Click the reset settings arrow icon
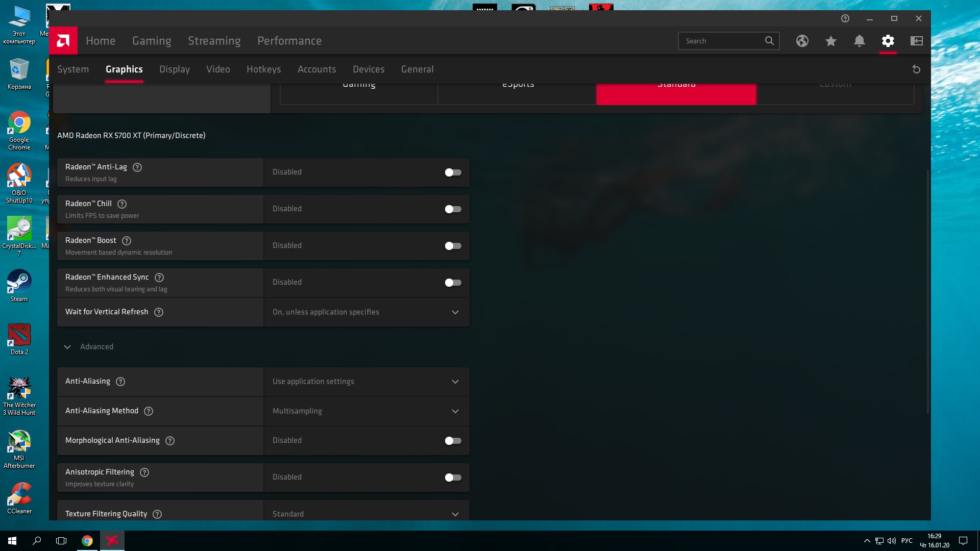The width and height of the screenshot is (980, 551). coord(916,69)
